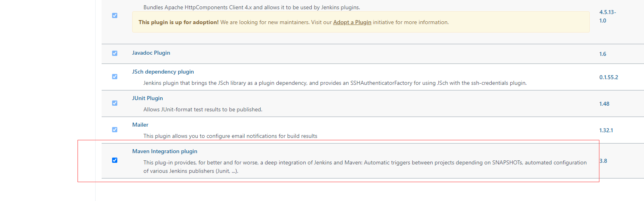Open the Mailer plugin link
This screenshot has width=644, height=201.
pos(140,125)
